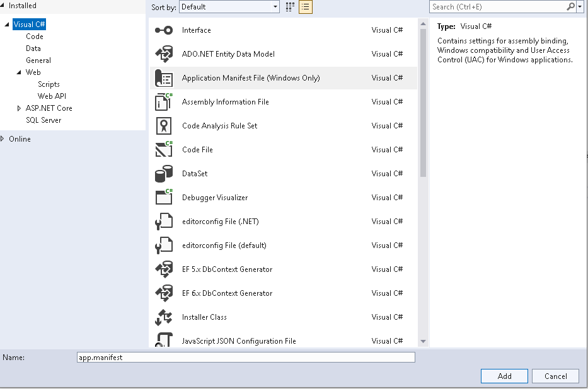Select 'Debugger Visualizer' text
Viewport: 588px width, 389px height.
215,198
